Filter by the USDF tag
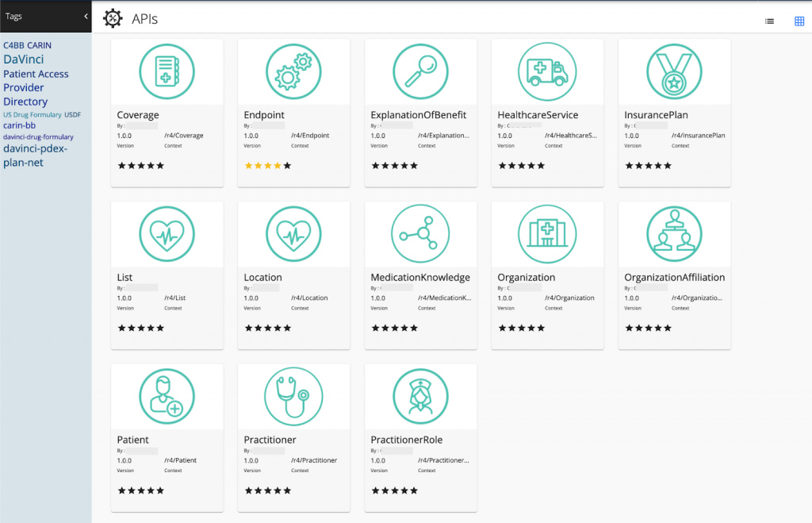Viewport: 812px width, 523px height. (72, 114)
